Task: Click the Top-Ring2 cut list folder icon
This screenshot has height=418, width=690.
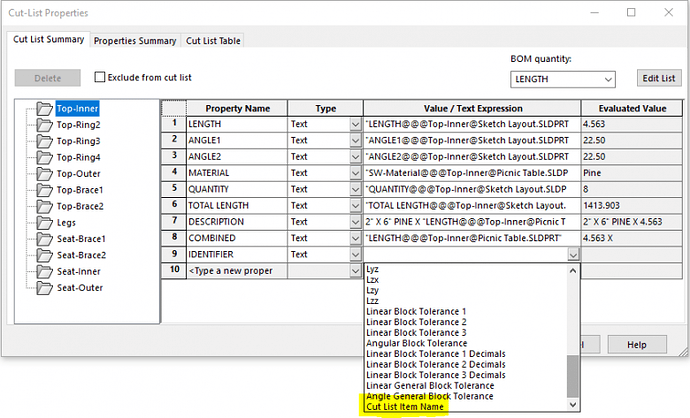Action: (x=44, y=125)
